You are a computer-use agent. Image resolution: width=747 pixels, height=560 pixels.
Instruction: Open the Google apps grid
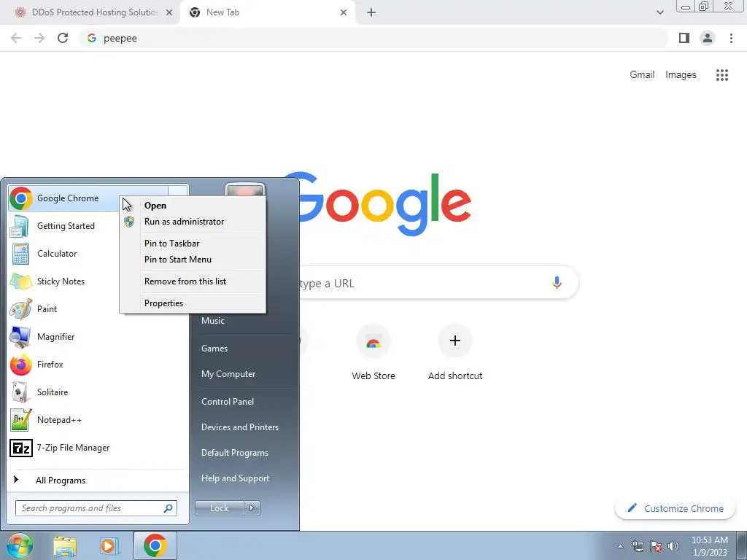pyautogui.click(x=722, y=75)
